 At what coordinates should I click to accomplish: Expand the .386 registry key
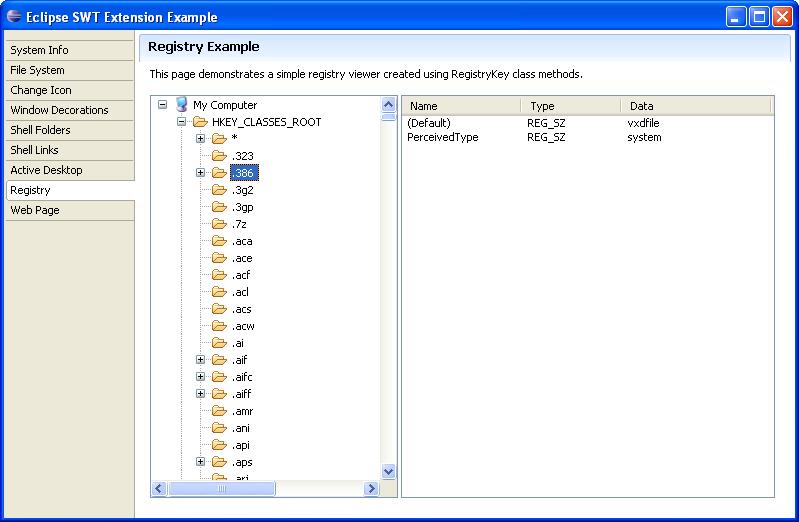tap(200, 173)
